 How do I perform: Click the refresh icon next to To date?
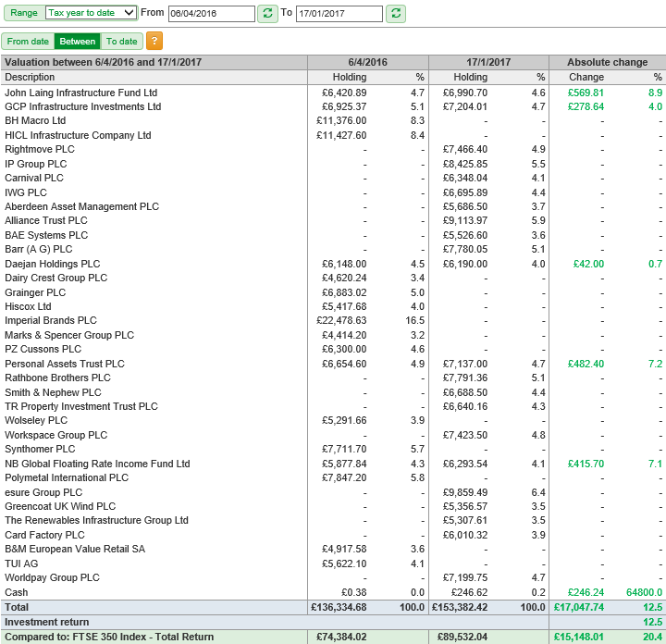(x=396, y=13)
